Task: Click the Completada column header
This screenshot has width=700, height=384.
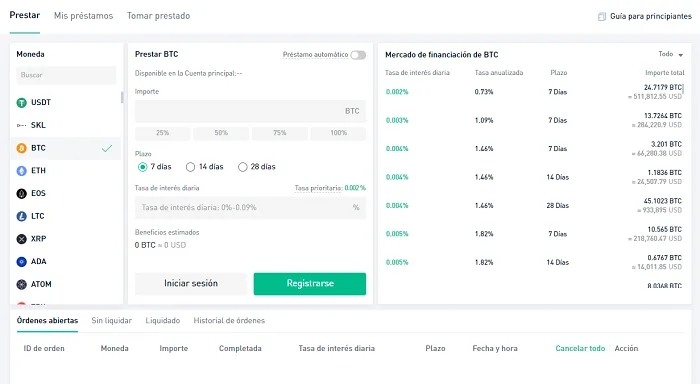Action: (x=240, y=348)
